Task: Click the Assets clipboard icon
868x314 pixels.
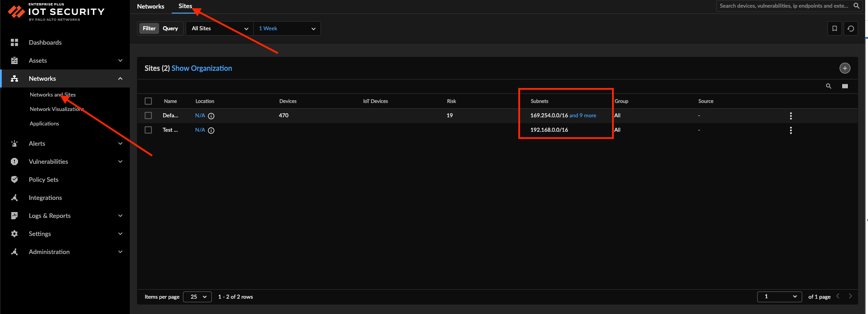Action: pos(14,60)
